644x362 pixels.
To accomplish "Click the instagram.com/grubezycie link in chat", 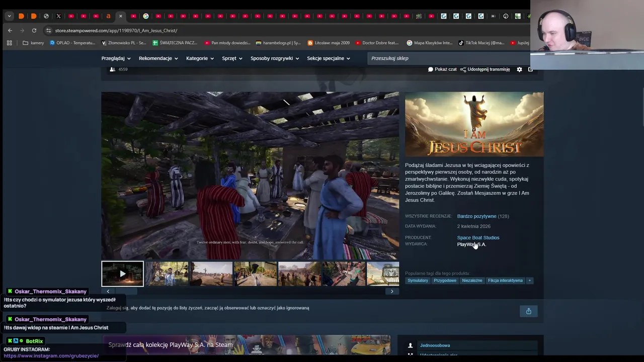I will [51, 356].
